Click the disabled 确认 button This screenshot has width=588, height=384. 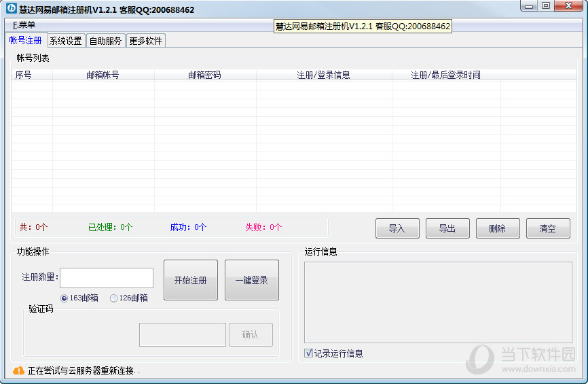(x=251, y=334)
